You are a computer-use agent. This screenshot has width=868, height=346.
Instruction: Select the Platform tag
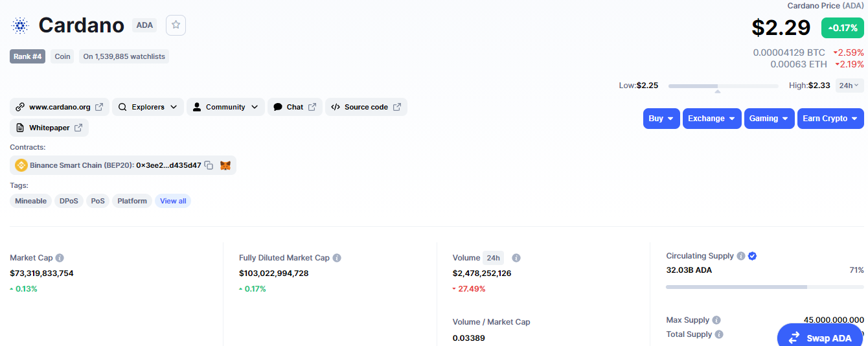tap(132, 201)
